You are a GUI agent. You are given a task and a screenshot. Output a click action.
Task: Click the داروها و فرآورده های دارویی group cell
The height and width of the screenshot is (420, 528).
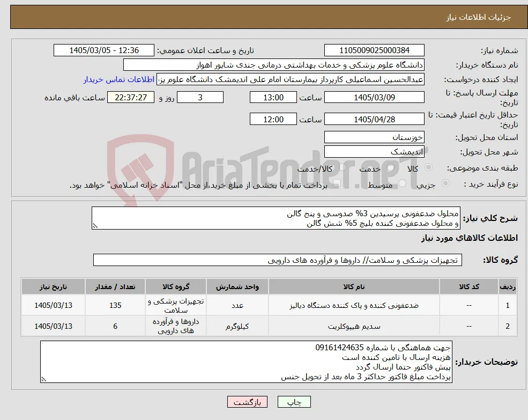click(176, 326)
